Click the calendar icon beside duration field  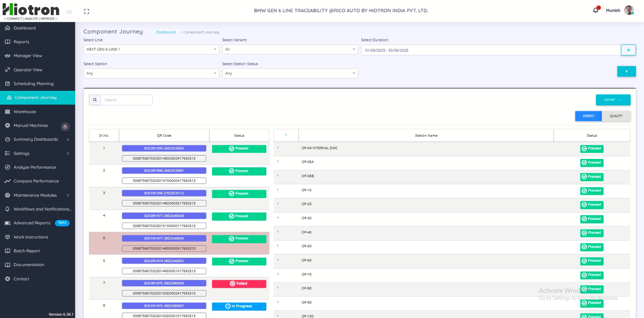point(628,50)
